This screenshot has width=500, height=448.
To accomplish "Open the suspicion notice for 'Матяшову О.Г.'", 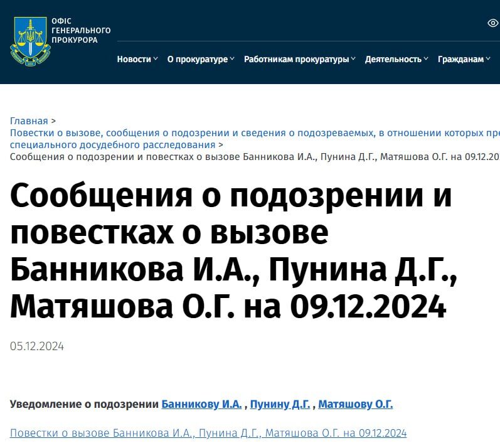I will (x=355, y=405).
